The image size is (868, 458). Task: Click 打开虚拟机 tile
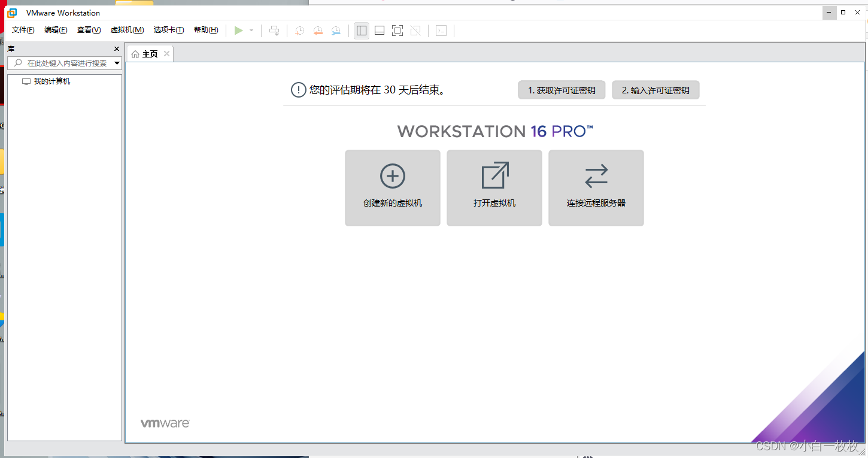(494, 188)
